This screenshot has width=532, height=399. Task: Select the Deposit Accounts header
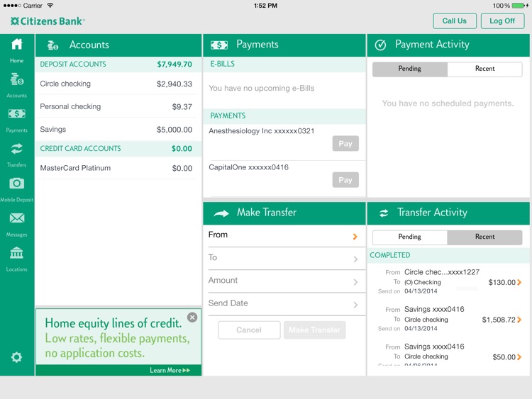coord(118,64)
